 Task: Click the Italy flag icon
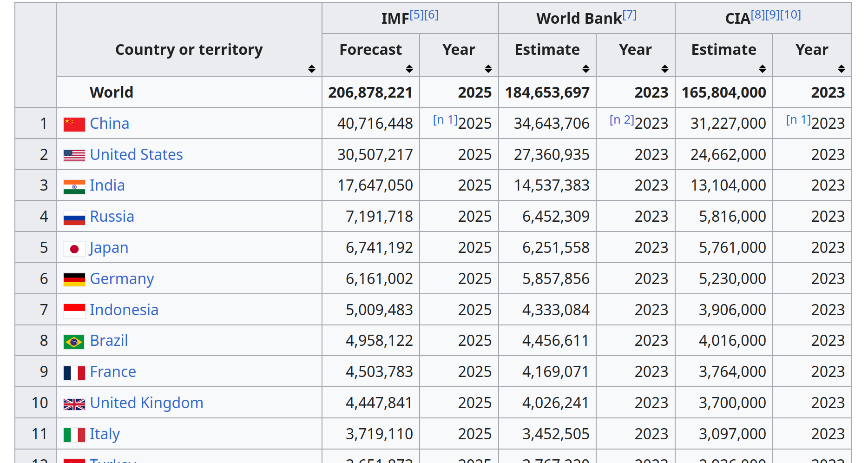coord(74,435)
